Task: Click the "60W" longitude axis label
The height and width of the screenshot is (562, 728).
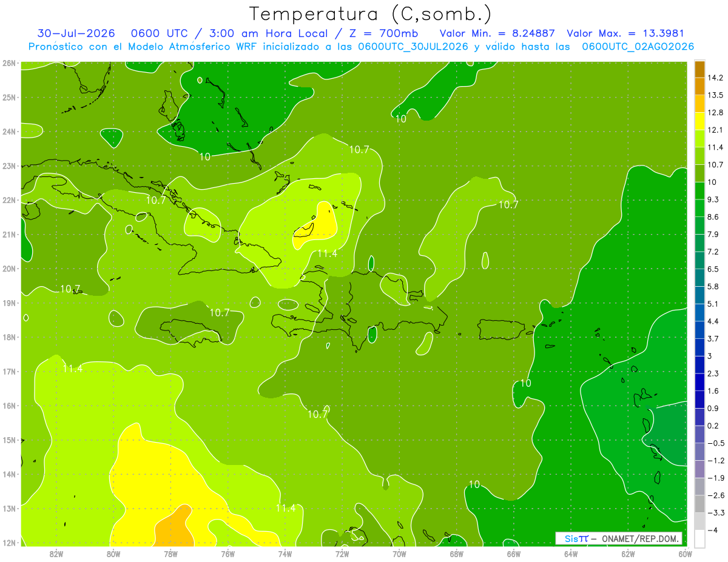Action: (685, 553)
